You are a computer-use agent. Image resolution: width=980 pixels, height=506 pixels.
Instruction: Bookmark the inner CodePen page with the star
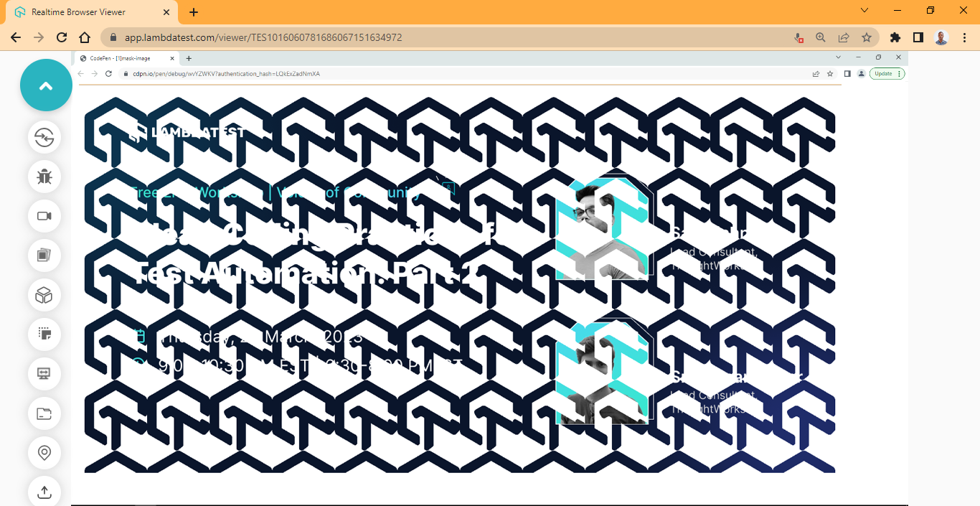click(830, 73)
